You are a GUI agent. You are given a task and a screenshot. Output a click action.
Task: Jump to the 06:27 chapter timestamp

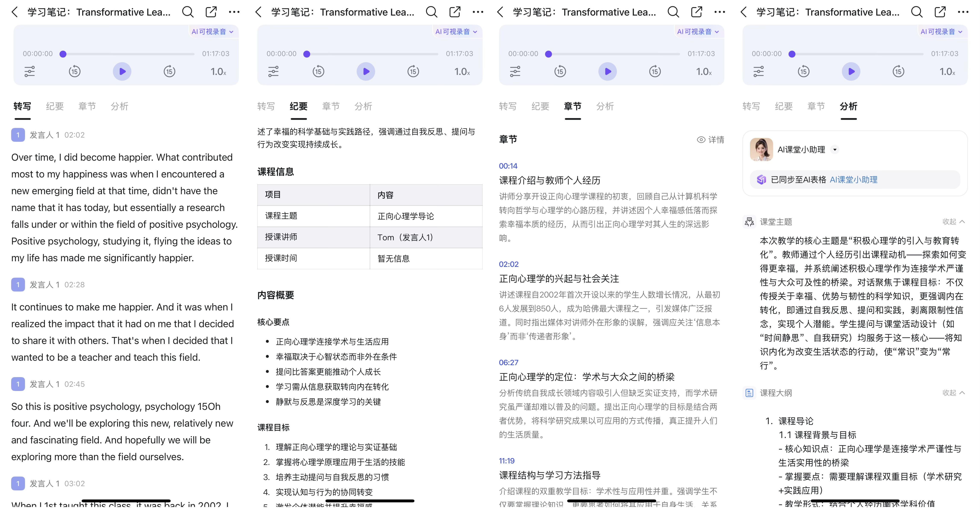point(509,362)
